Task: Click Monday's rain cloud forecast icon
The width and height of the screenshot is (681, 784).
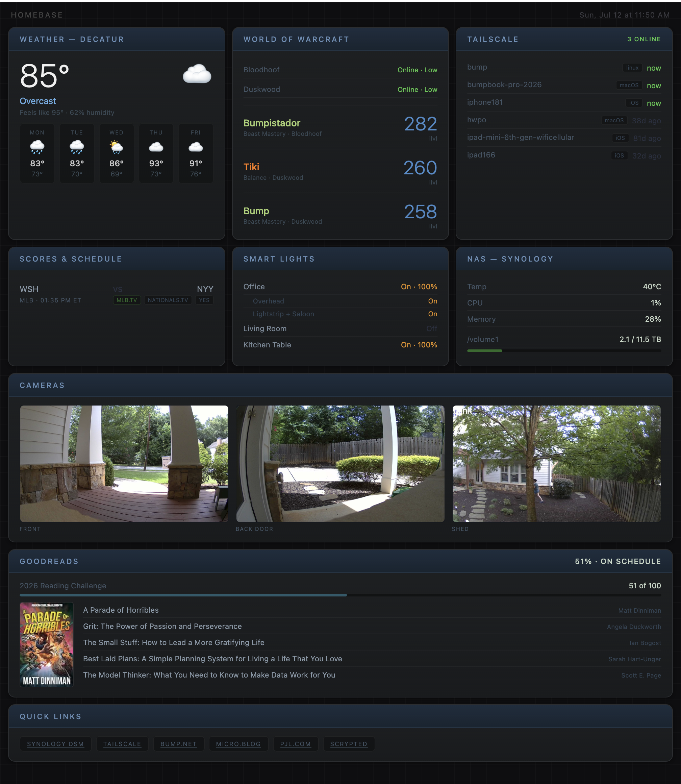Action: pos(37,147)
